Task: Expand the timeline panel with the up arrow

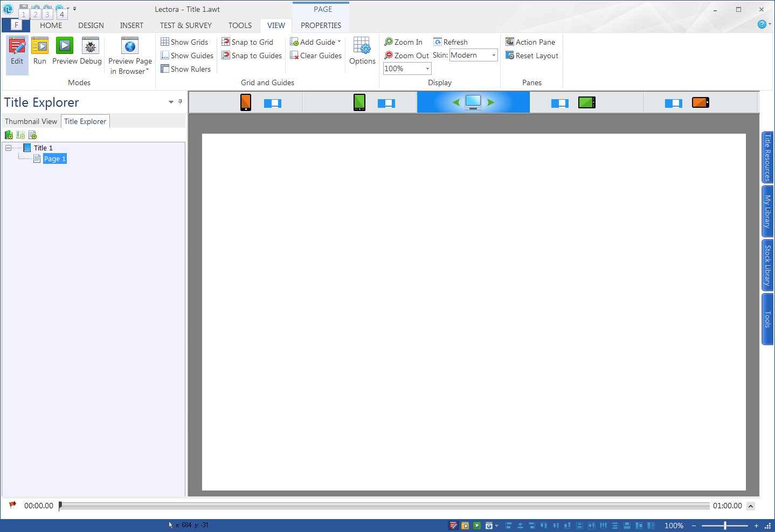Action: coord(751,506)
